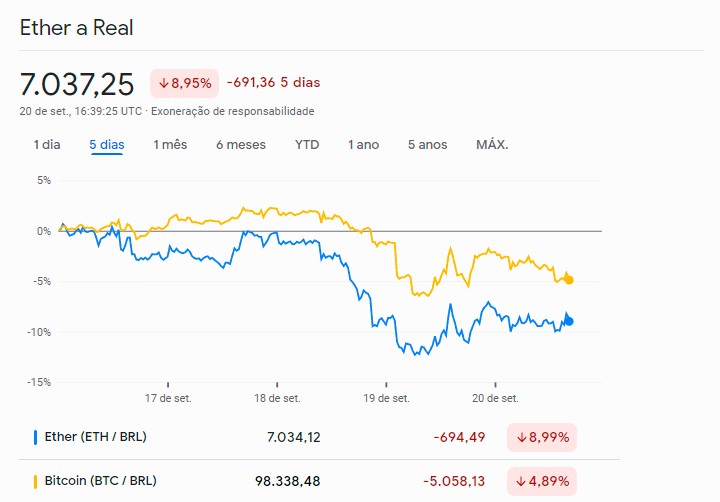Click the 19 de set. axis label
The image size is (720, 502).
388,398
